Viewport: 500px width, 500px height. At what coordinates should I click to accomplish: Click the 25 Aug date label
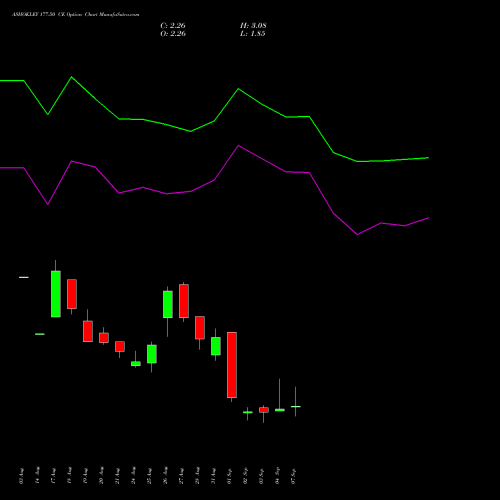pyautogui.click(x=149, y=476)
